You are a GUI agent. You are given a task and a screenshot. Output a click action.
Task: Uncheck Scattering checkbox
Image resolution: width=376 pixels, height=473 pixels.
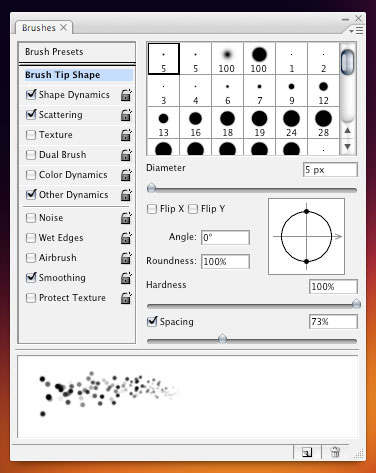(31, 115)
